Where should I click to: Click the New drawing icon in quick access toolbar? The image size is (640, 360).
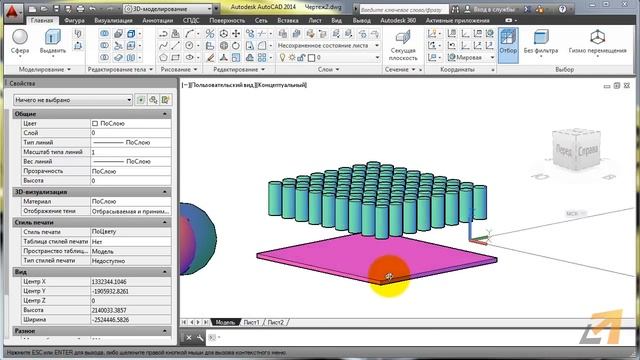click(x=33, y=9)
